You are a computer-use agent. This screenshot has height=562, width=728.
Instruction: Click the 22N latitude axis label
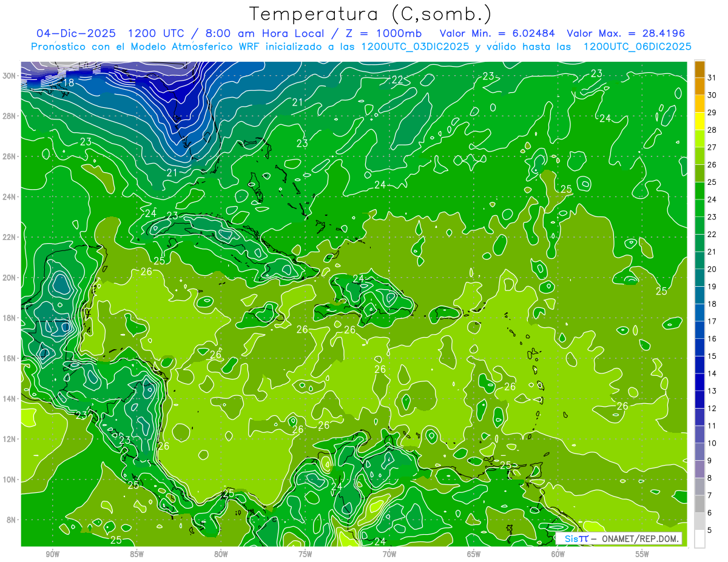coord(10,237)
